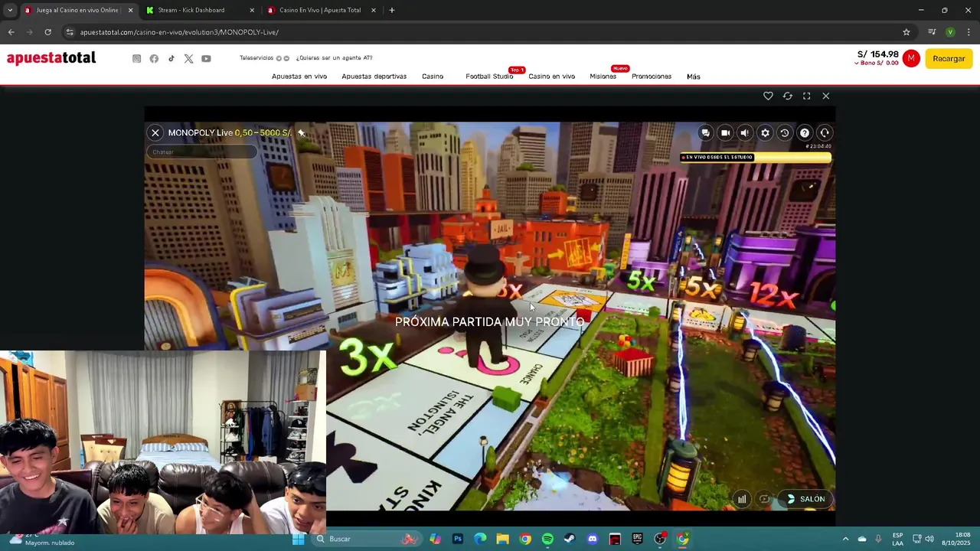Open Chrome profile V avatar
Viewport: 980px width, 551px height.
click(950, 32)
